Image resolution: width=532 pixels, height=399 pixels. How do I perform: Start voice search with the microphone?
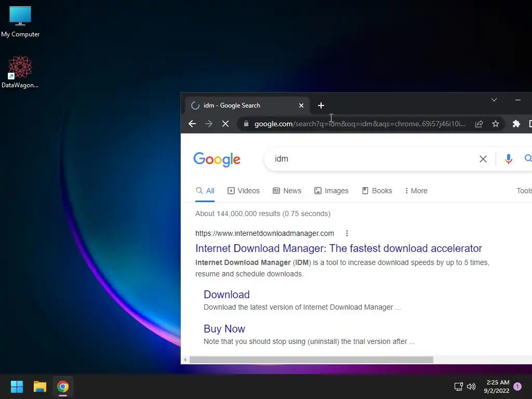pyautogui.click(x=508, y=159)
